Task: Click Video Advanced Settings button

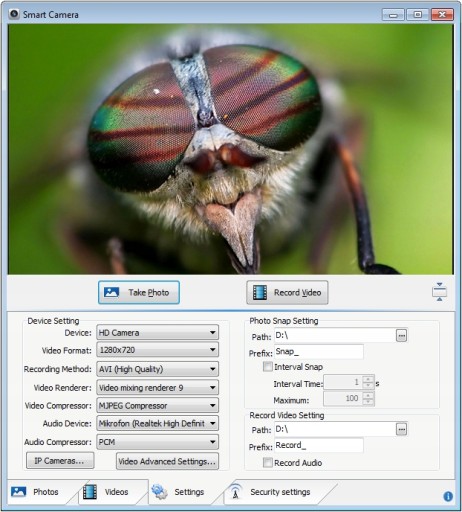Action: (x=167, y=461)
